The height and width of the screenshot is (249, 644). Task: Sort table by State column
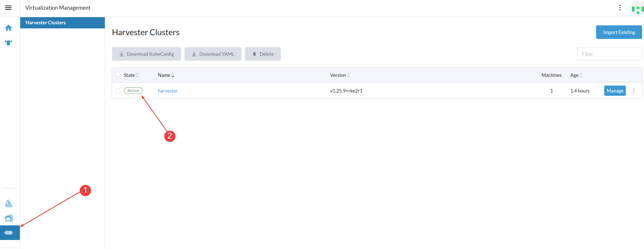pyautogui.click(x=131, y=75)
